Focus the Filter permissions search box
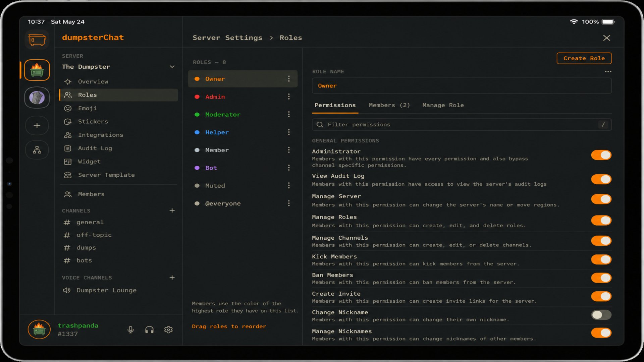The width and height of the screenshot is (644, 362). (x=462, y=125)
